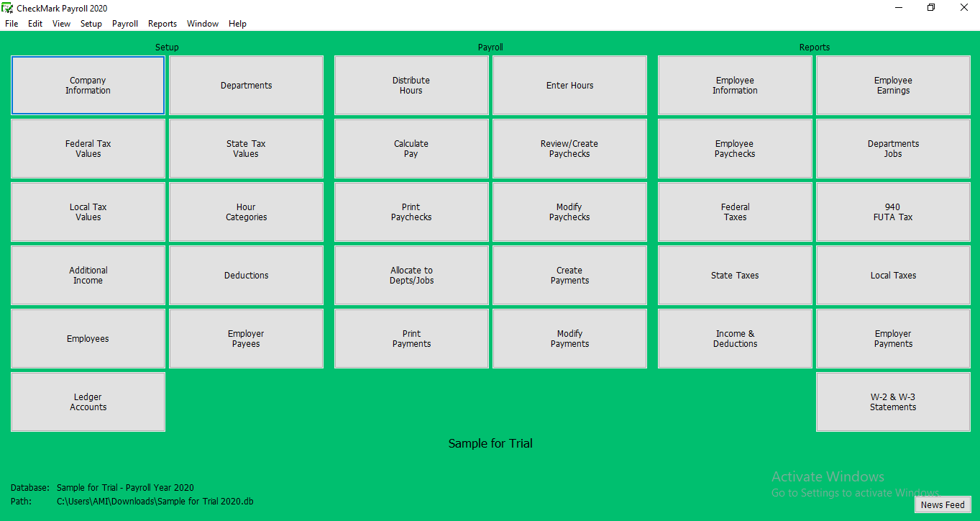980x521 pixels.
Task: Select Review/Create Paychecks
Action: [x=569, y=149]
